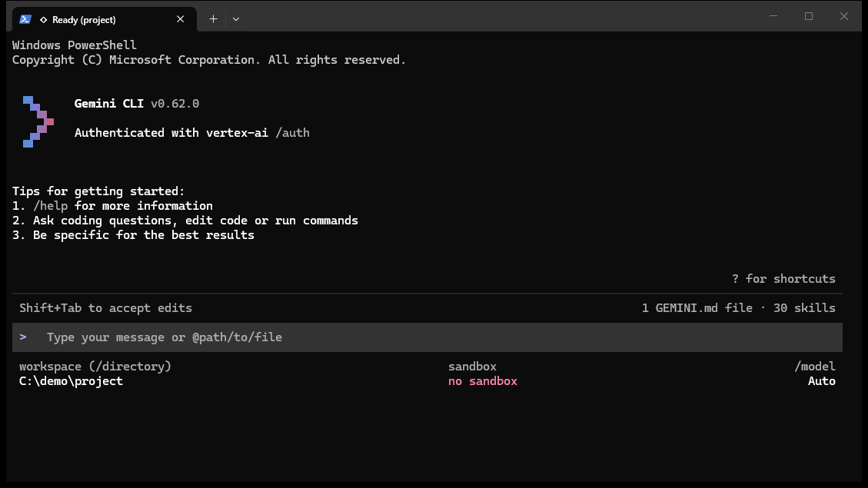Open the new tab profile dropdown
This screenshot has width=868, height=488.
coord(236,18)
